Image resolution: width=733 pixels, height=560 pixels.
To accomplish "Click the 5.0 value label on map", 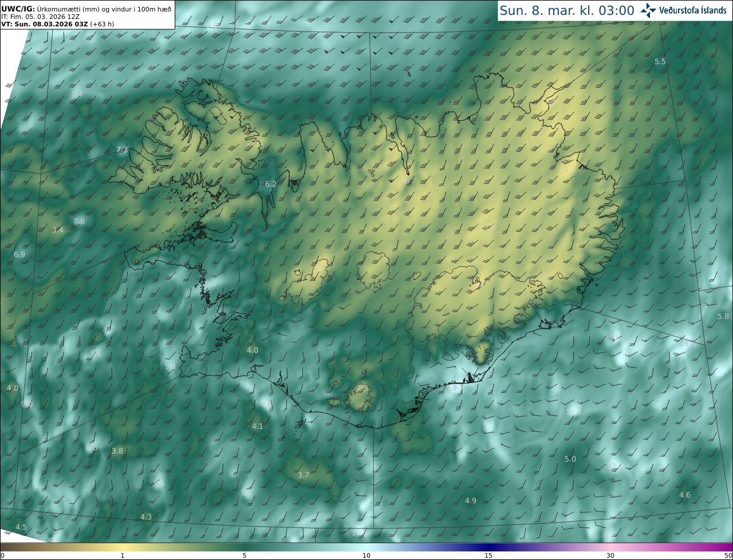I will pyautogui.click(x=570, y=459).
